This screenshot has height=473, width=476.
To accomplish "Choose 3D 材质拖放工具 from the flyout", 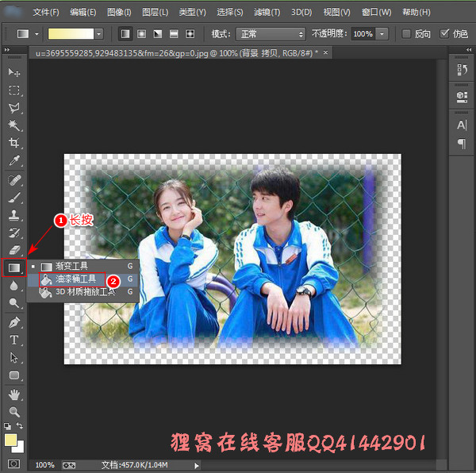I will [x=83, y=292].
